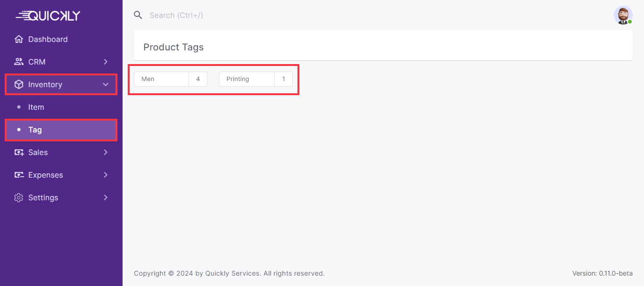Open the Item submenu entry
The width and height of the screenshot is (644, 286).
[x=36, y=107]
